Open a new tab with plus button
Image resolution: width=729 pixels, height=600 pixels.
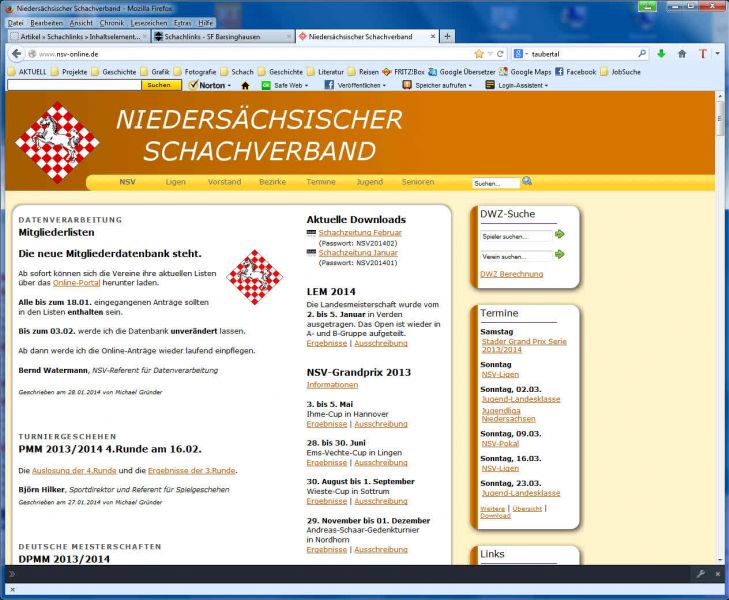tap(447, 36)
